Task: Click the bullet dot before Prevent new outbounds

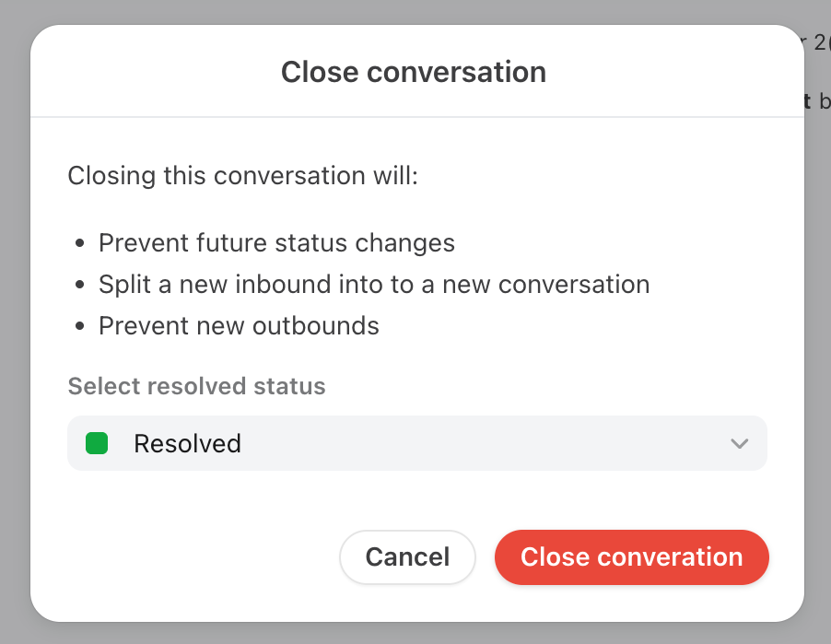Action: pos(79,326)
